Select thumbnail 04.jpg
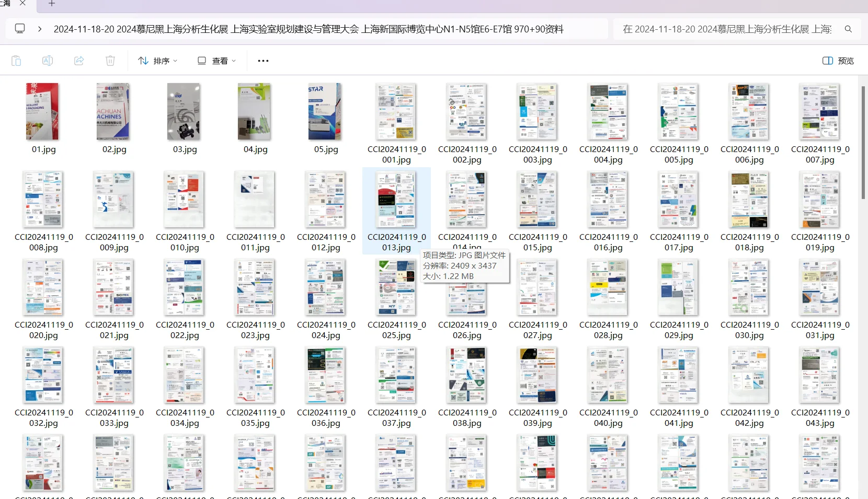Image resolution: width=868 pixels, height=499 pixels. point(254,111)
